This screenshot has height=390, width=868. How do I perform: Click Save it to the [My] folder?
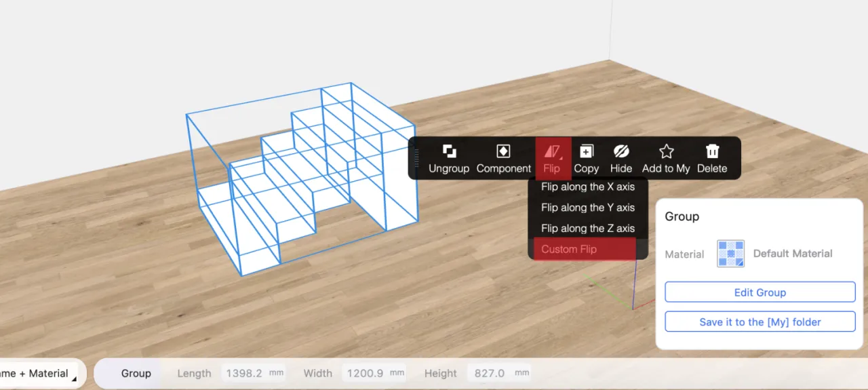tap(759, 322)
